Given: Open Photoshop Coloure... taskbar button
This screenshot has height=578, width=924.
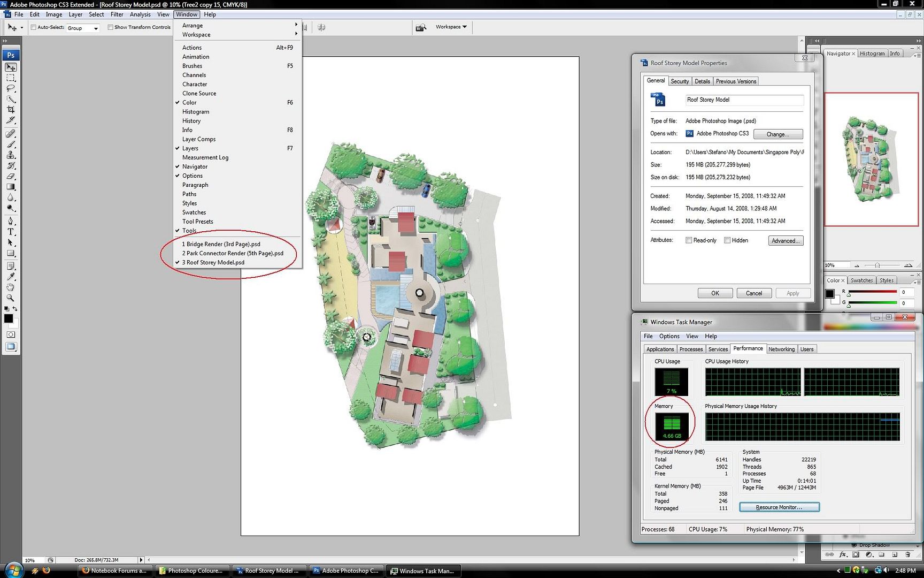Looking at the screenshot, I should tap(192, 571).
